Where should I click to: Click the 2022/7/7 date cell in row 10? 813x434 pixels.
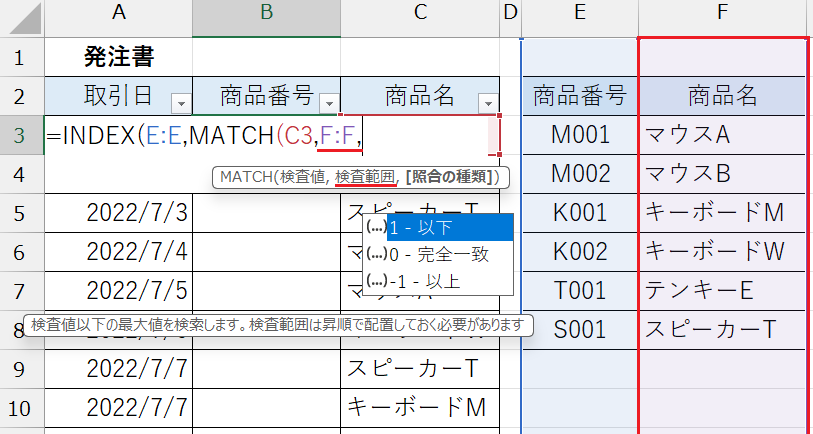(119, 408)
